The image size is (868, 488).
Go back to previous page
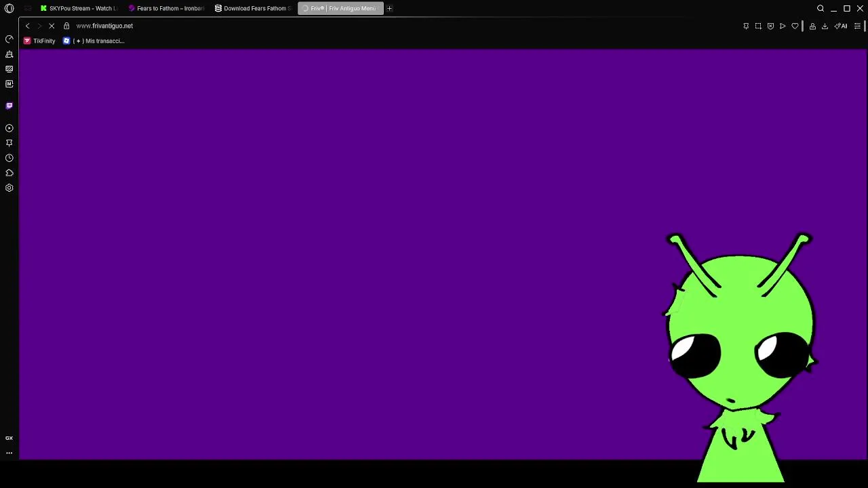click(x=27, y=26)
